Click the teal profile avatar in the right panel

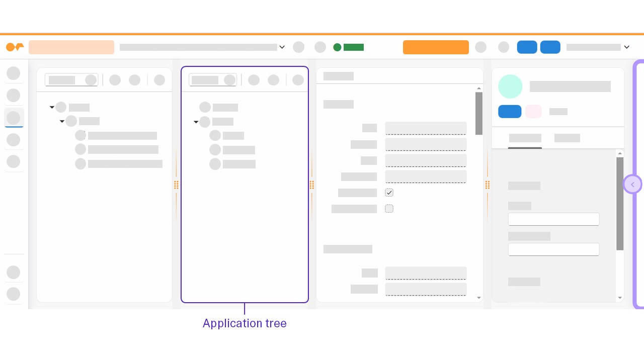tap(510, 86)
